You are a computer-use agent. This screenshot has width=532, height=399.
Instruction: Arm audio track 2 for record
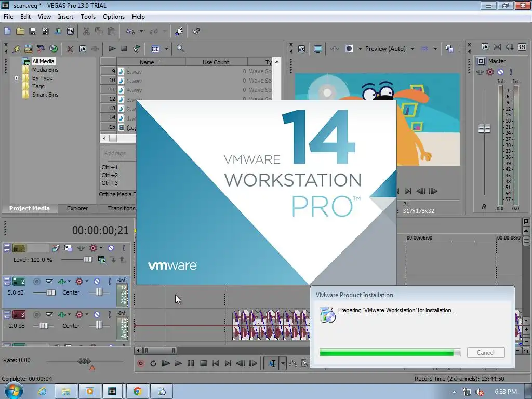pos(37,281)
